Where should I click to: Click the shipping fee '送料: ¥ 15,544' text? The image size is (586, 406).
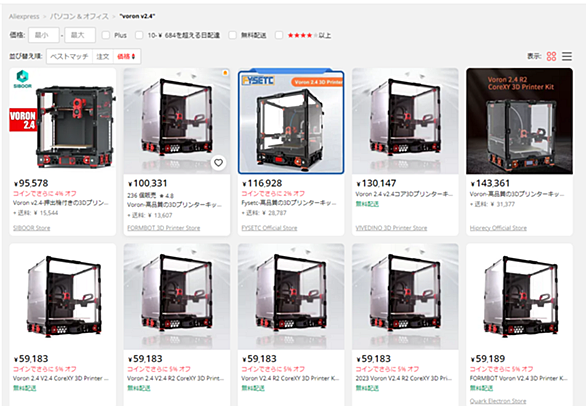pyautogui.click(x=36, y=213)
